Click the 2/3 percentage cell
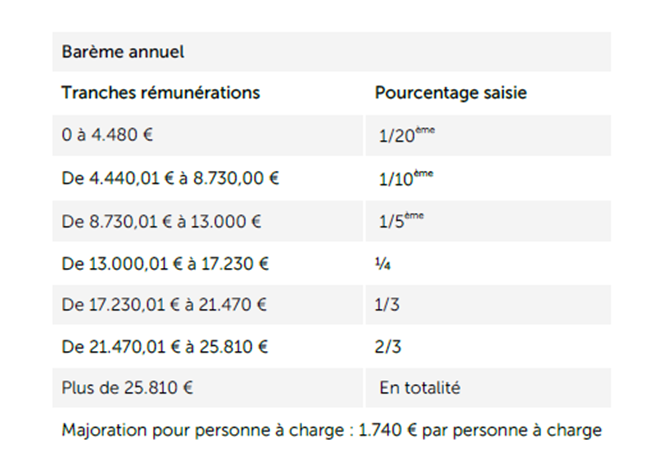 (386, 345)
